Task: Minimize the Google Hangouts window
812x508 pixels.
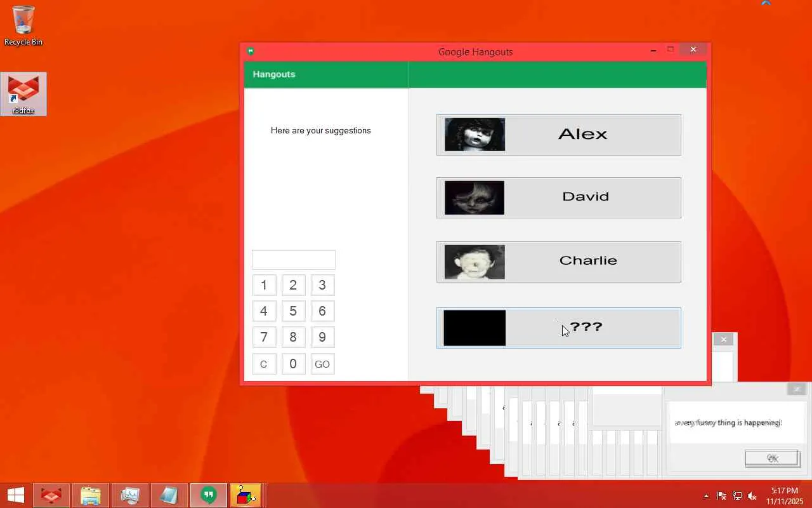Action: pyautogui.click(x=653, y=50)
